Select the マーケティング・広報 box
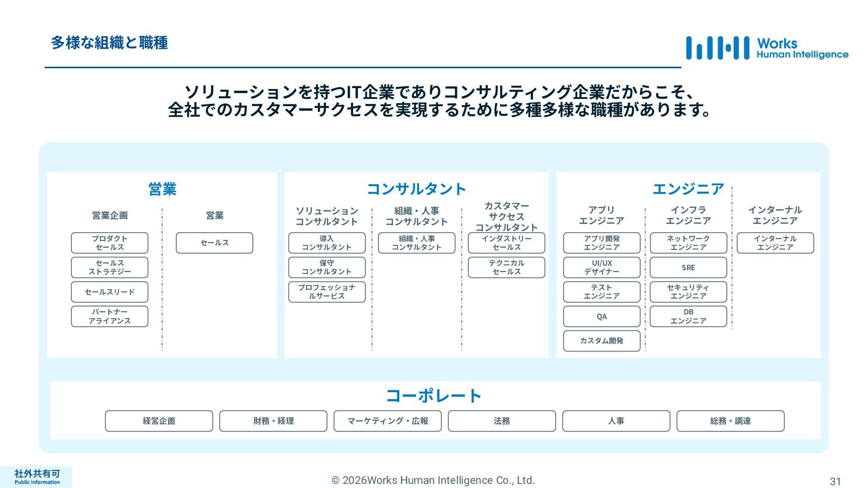The width and height of the screenshot is (868, 488). point(387,421)
